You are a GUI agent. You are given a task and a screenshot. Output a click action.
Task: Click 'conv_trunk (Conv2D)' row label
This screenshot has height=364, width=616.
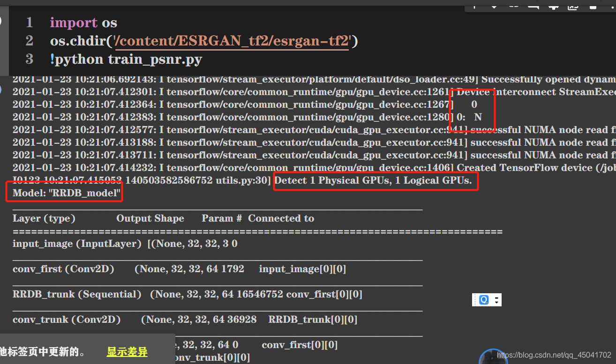pyautogui.click(x=67, y=319)
